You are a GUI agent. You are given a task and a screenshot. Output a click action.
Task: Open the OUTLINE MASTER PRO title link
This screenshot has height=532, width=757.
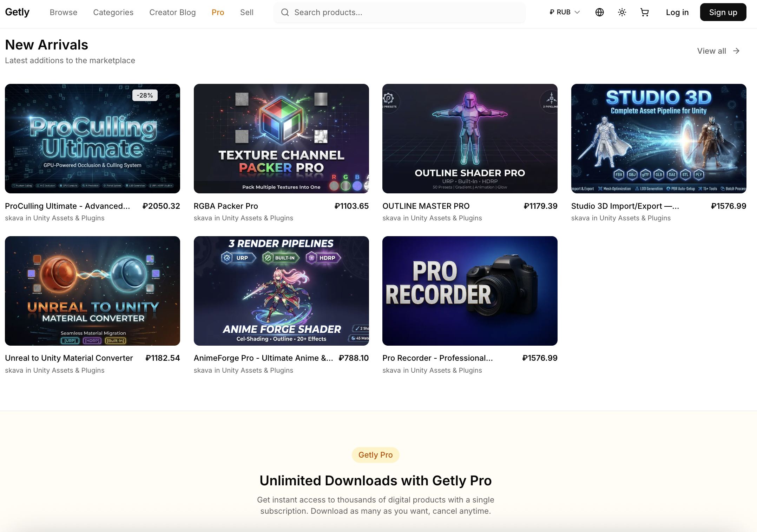tap(426, 206)
